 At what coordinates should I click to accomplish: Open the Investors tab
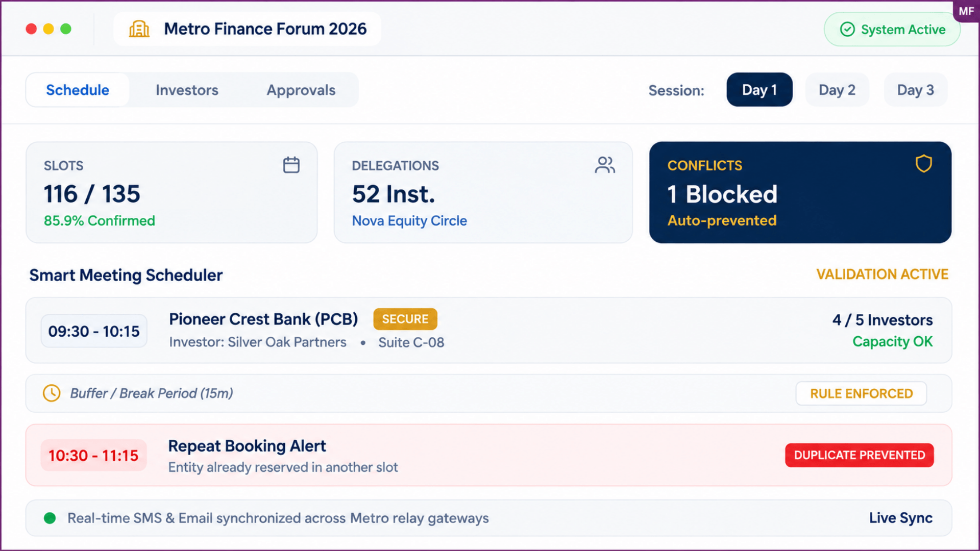187,90
